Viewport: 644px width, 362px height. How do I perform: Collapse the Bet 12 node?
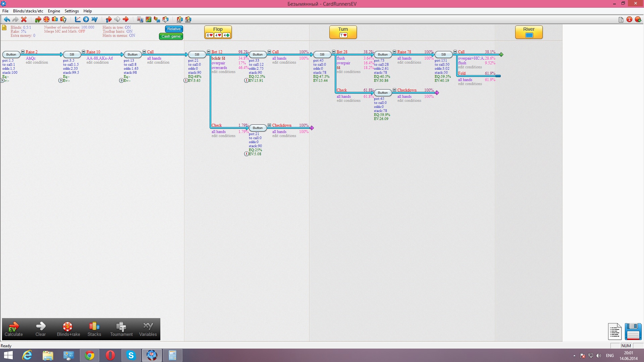tap(209, 52)
